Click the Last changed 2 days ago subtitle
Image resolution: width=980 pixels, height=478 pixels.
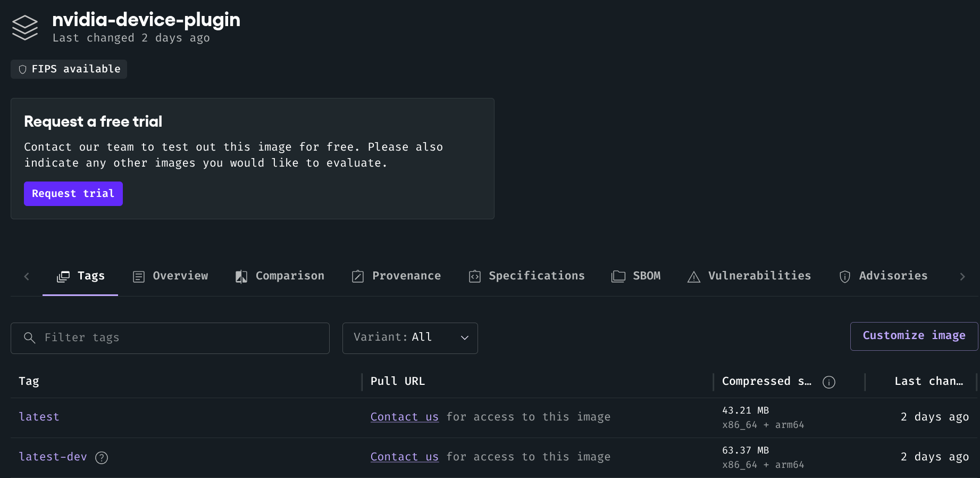pos(131,38)
